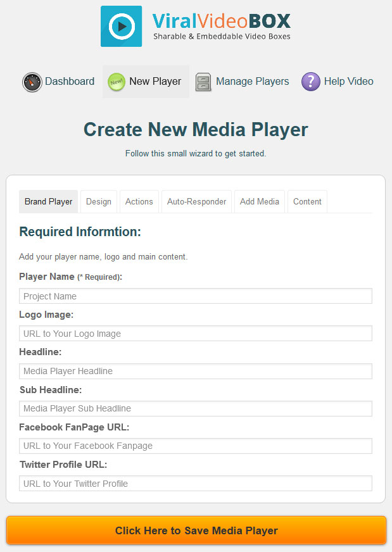Click the purple Help question mark icon
The height and width of the screenshot is (552, 392).
(x=311, y=82)
